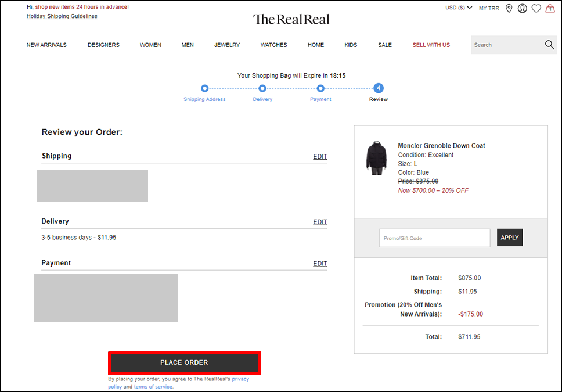Open the WOMEN menu
Image resolution: width=562 pixels, height=392 pixels.
(150, 45)
